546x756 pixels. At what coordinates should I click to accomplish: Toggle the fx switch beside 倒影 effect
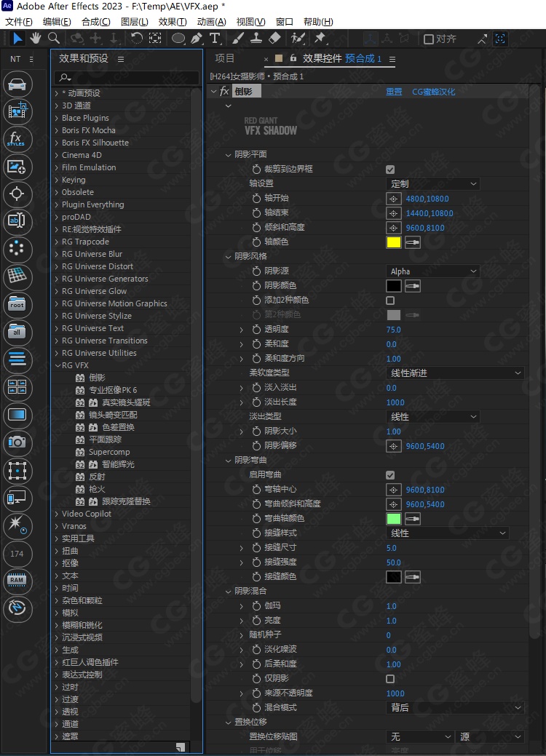coord(224,91)
